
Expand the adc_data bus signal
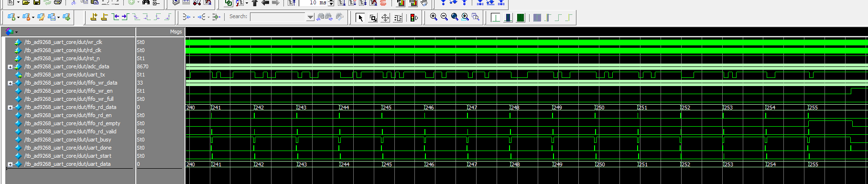tap(10, 67)
